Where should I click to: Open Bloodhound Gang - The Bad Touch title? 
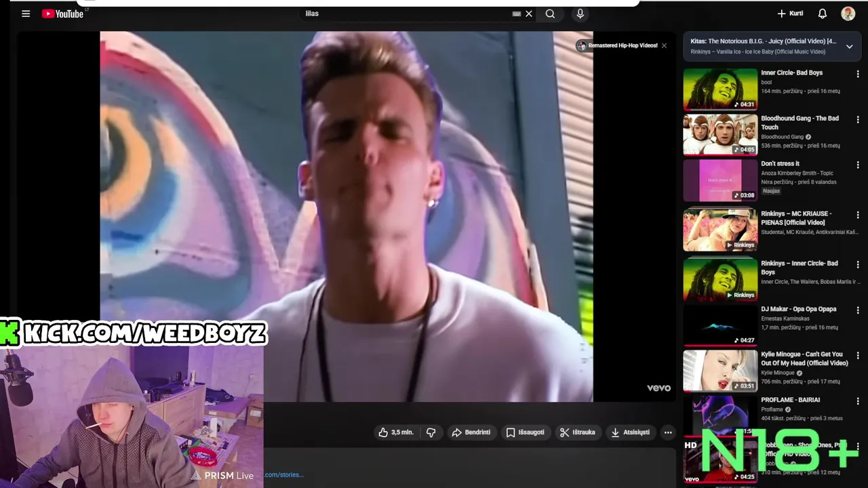pyautogui.click(x=800, y=123)
